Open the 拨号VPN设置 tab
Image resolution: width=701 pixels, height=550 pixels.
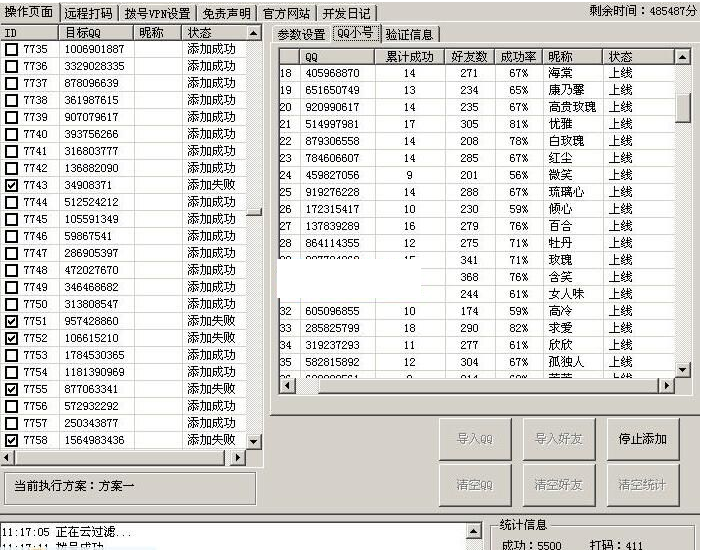tap(157, 13)
